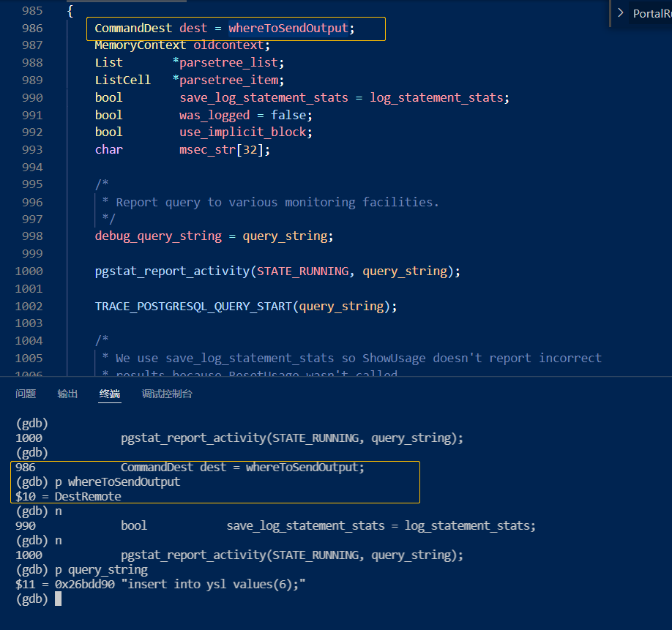
Task: Click parsetree_list on line 988
Action: point(228,62)
